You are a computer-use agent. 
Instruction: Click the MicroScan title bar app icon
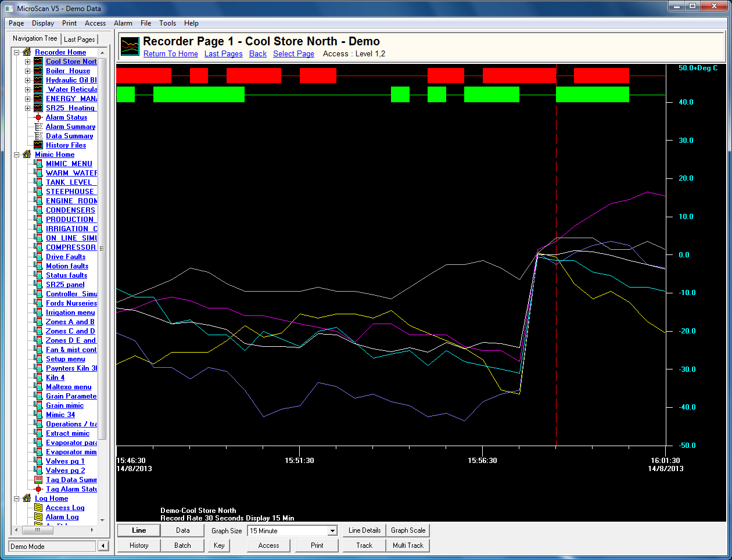click(9, 9)
